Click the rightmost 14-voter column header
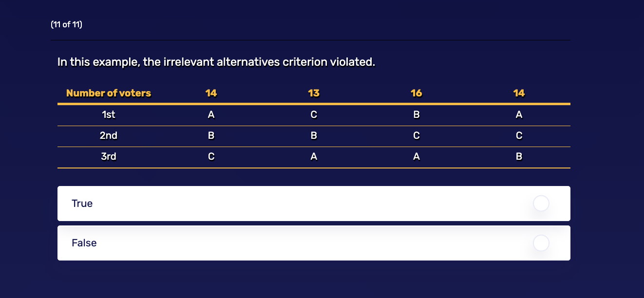Viewport: 644px width, 298px height. point(519,93)
